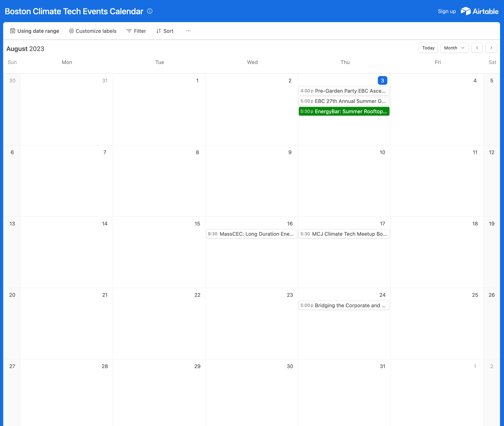
Task: Click the Sort arrows icon
Action: (158, 31)
